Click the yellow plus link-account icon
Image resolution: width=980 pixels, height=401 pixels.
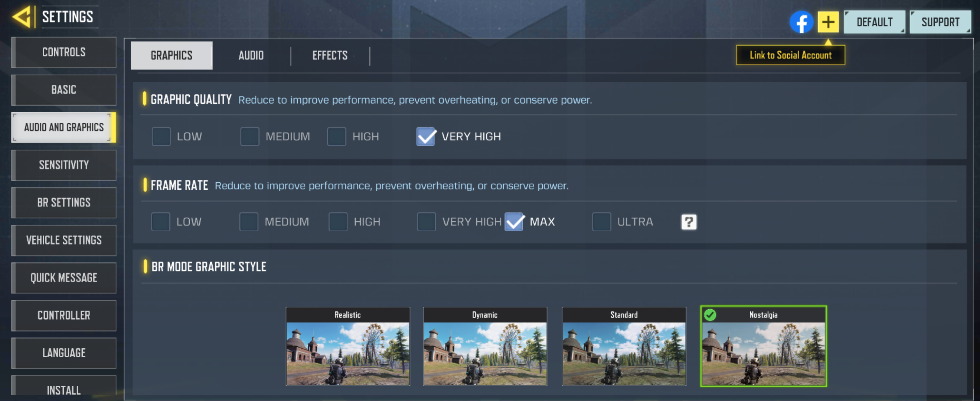pyautogui.click(x=828, y=22)
